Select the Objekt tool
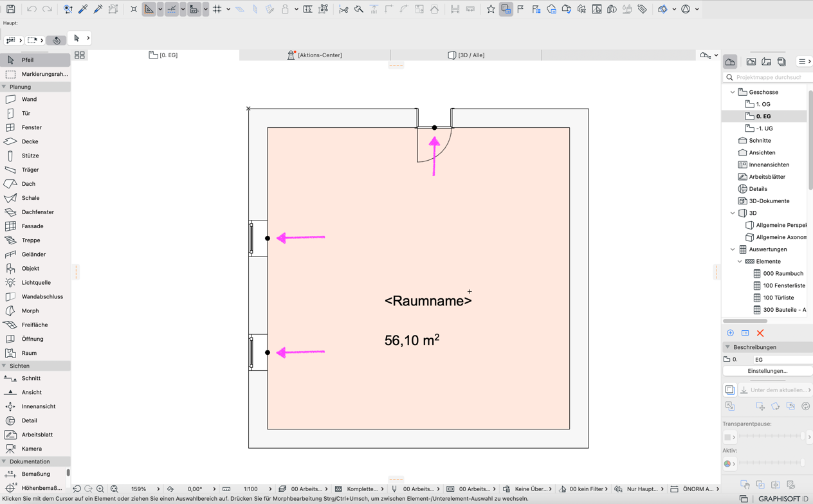Image resolution: width=813 pixels, height=504 pixels. (35, 269)
